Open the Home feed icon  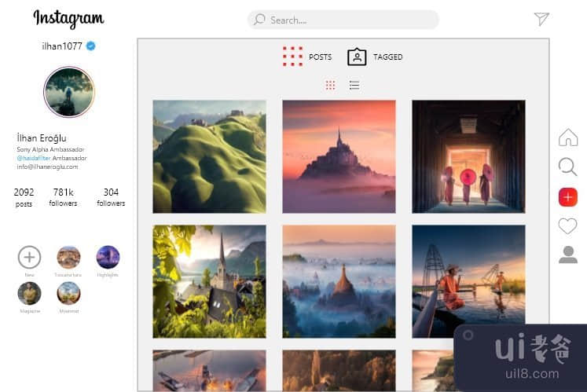tap(567, 137)
